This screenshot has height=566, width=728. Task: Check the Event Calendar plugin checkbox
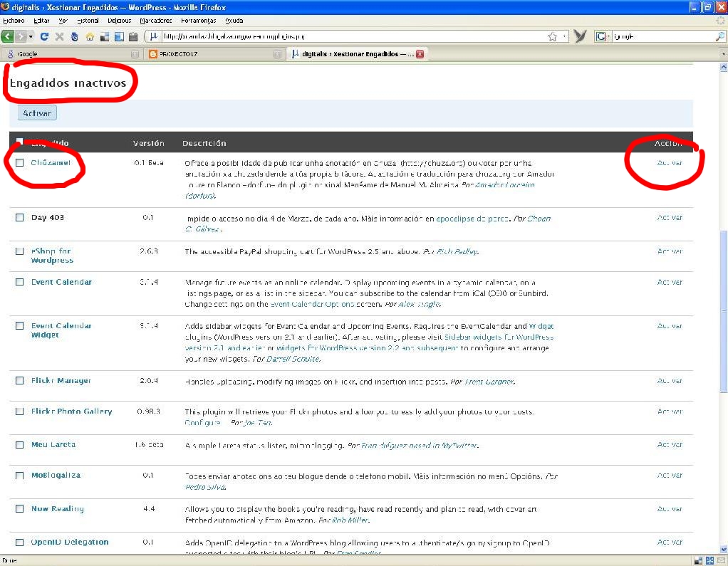tap(19, 282)
